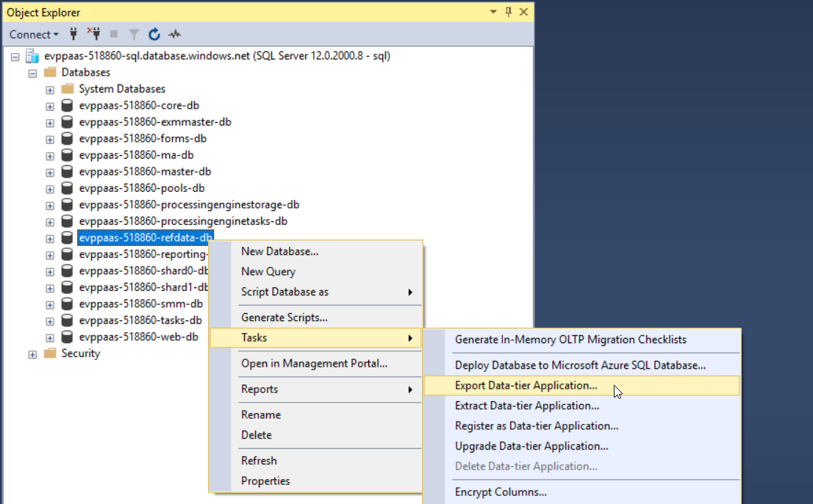The height and width of the screenshot is (504, 813).
Task: Click the database icon of evppaas-518860-processingenginestorage-db
Action: tap(67, 204)
